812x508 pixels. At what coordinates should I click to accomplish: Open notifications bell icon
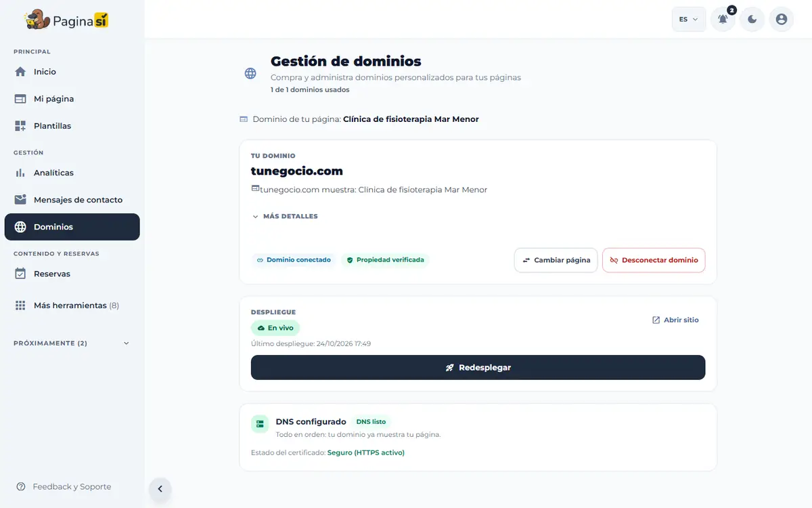723,19
